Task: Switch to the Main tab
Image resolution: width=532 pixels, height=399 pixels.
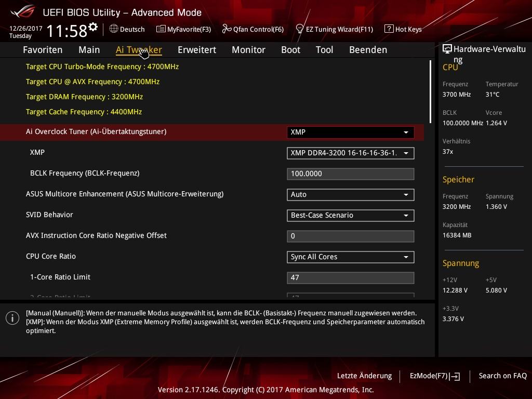Action: 89,50
